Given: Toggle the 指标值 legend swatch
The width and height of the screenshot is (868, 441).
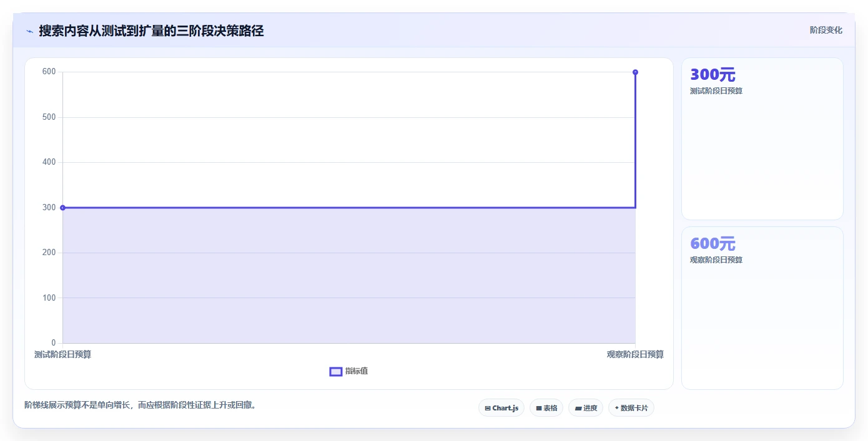Looking at the screenshot, I should pos(336,372).
